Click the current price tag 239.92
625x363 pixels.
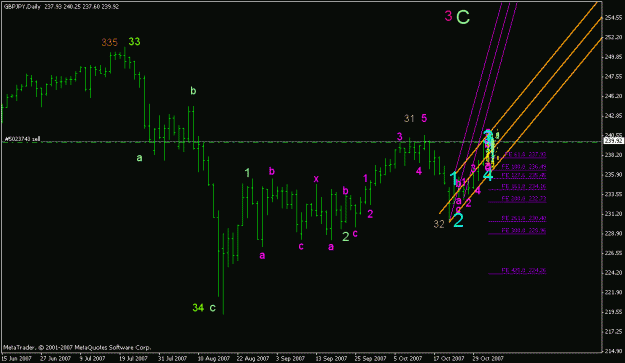click(614, 141)
